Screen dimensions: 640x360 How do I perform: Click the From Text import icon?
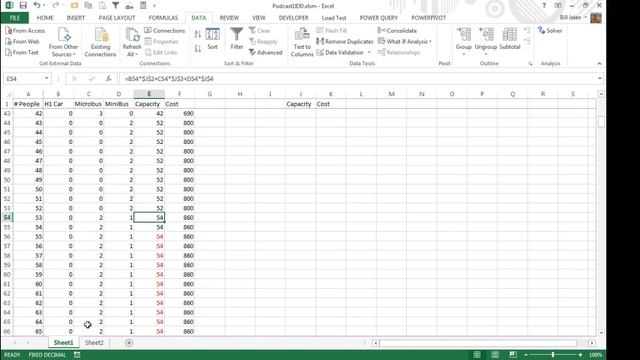point(22,53)
